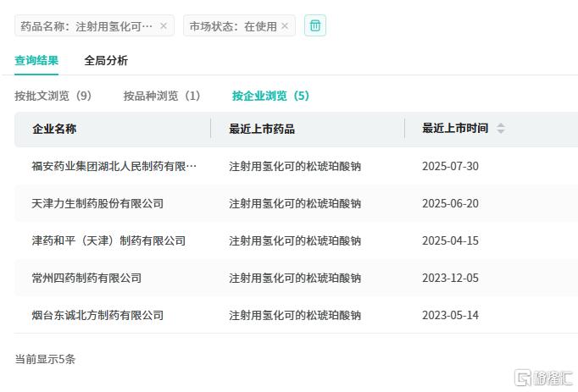
Task: Select the 查询结果 tab
Action: point(36,60)
